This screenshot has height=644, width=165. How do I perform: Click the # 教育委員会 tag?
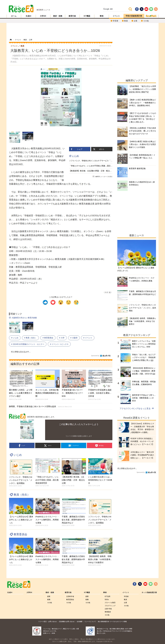(x=48, y=338)
